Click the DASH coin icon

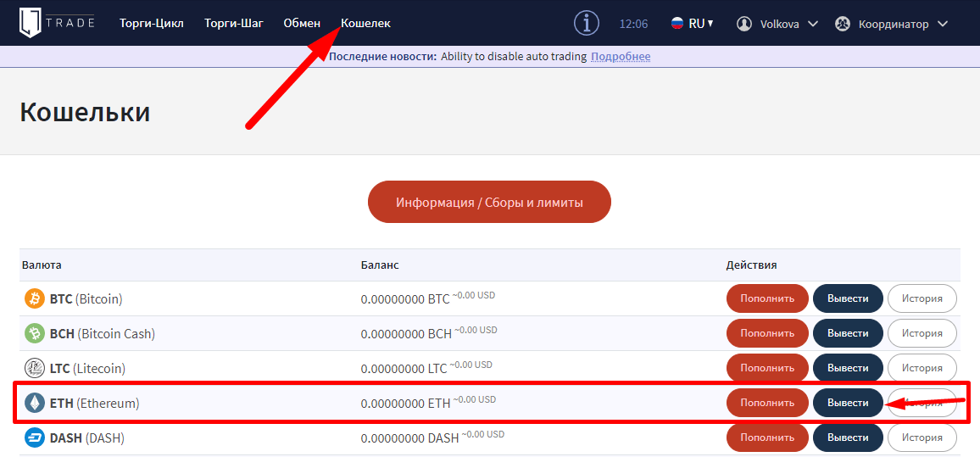coord(35,438)
